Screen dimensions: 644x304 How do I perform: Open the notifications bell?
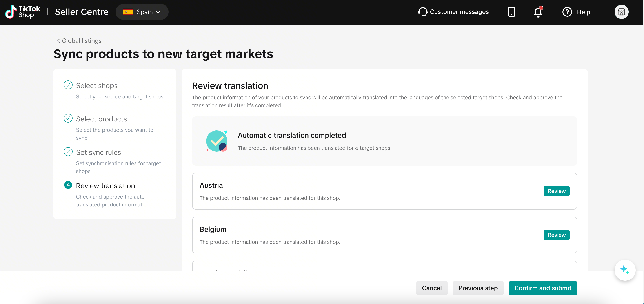click(x=538, y=12)
